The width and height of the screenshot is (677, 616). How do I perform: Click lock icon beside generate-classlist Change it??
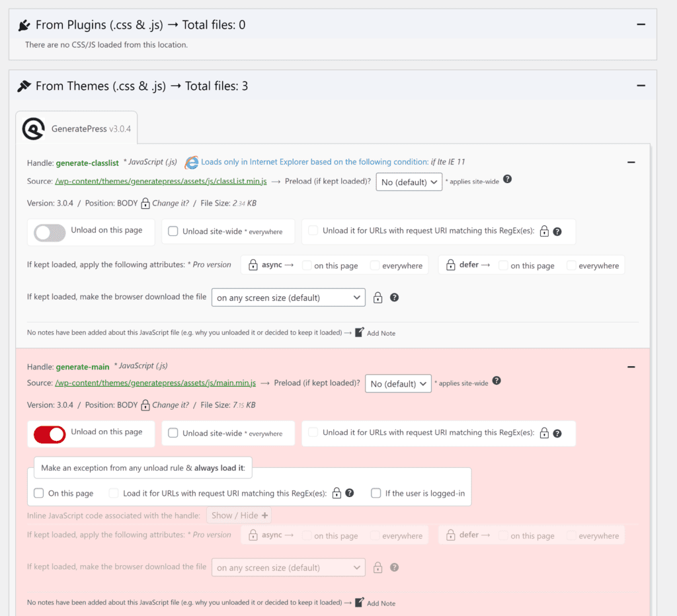tap(145, 203)
